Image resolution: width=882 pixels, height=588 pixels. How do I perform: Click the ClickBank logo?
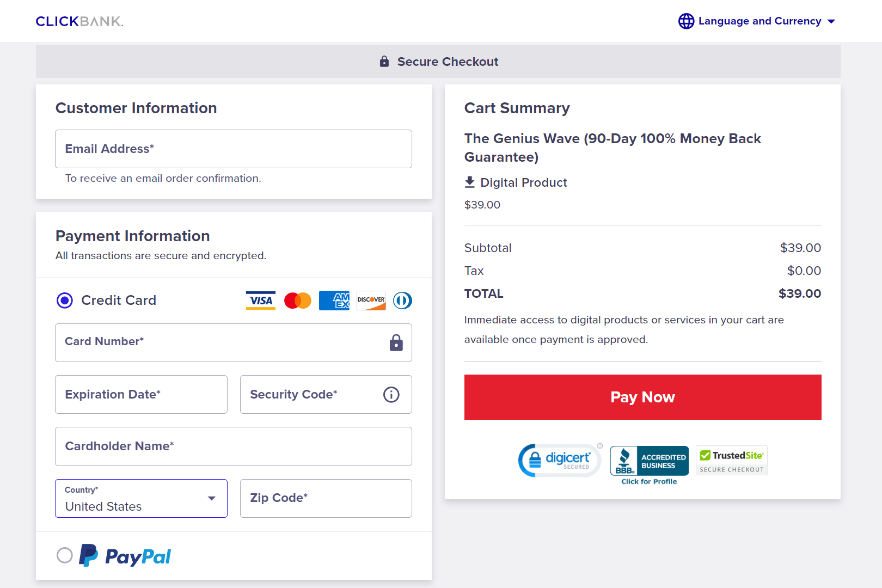coord(79,21)
